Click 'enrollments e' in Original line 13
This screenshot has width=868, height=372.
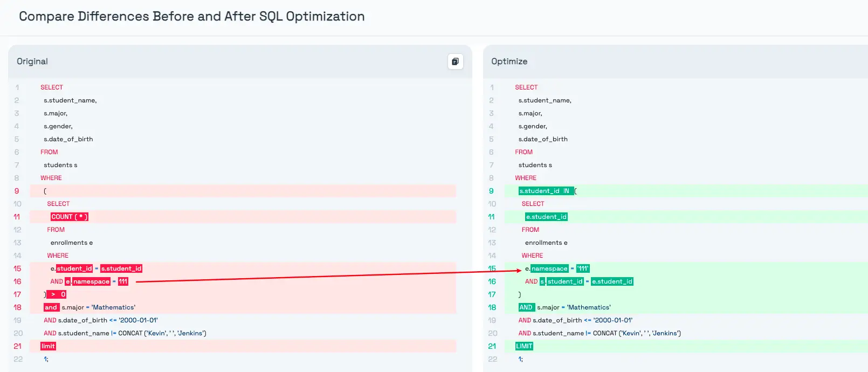(x=72, y=243)
